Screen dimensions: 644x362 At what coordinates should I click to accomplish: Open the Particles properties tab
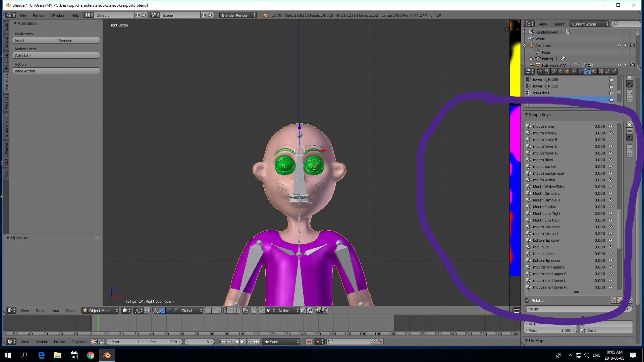click(x=607, y=71)
